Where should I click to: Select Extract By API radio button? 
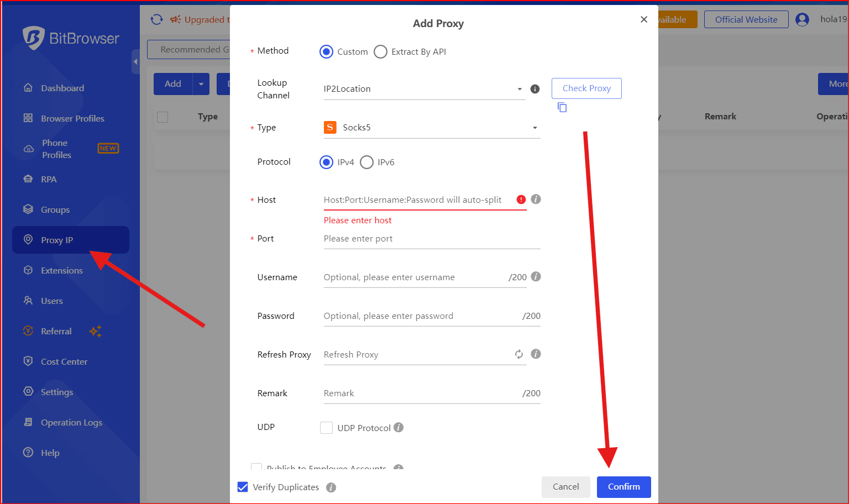pyautogui.click(x=380, y=52)
